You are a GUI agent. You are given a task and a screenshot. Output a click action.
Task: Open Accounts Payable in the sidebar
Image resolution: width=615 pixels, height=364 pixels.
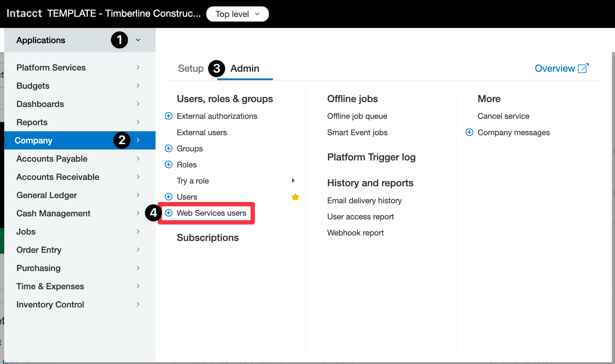coord(52,158)
